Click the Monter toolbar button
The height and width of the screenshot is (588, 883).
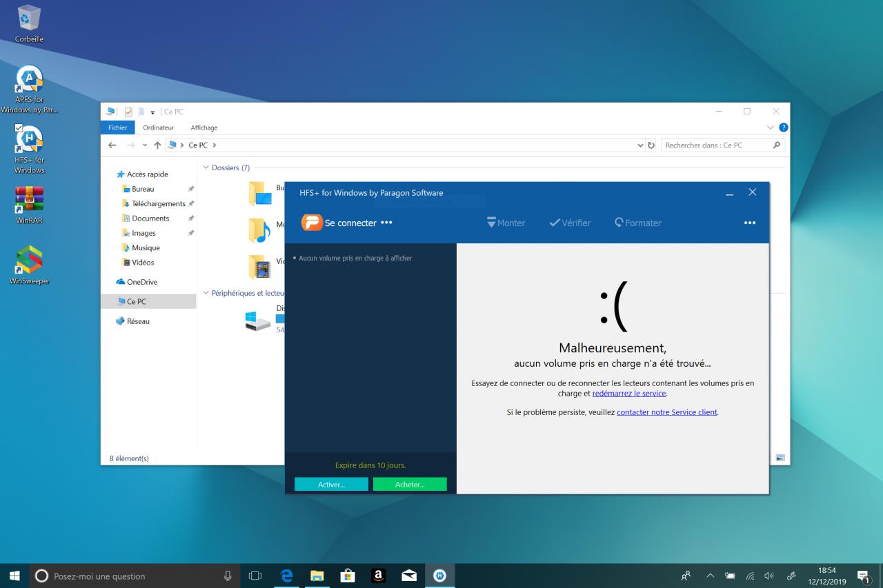[x=506, y=223]
